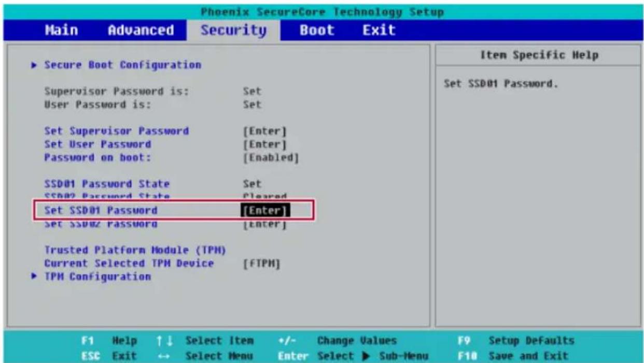Click arrow beside TPM Configuration
Viewport: 644px width, 363px height.
pos(34,277)
